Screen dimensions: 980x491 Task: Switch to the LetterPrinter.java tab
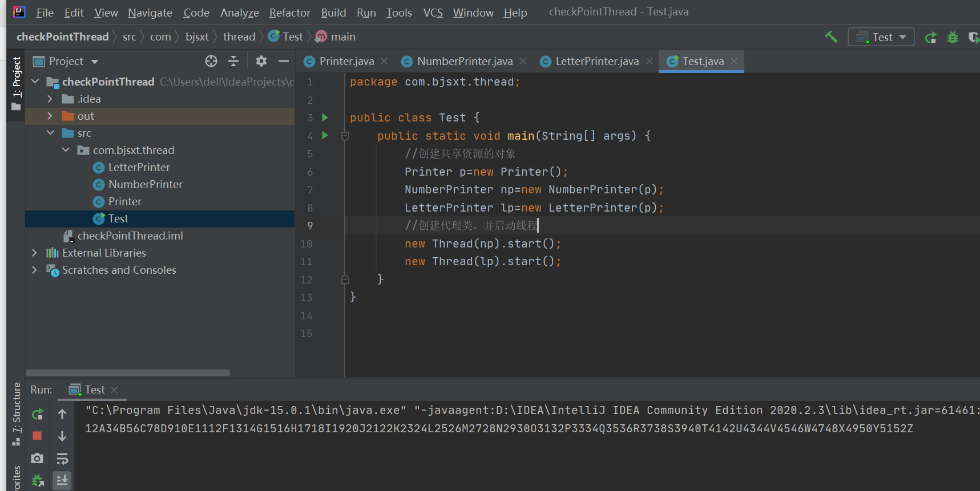point(596,61)
